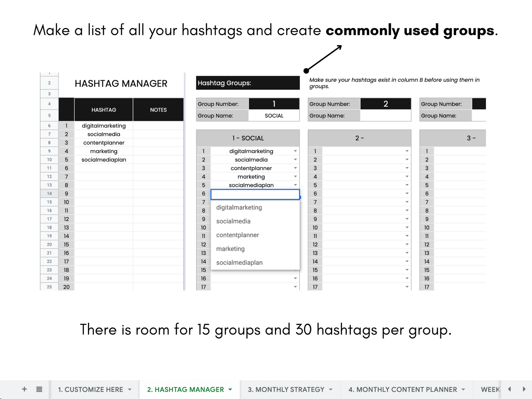Viewport: 532px width, 399px height.
Task: Switch to the 3. MONTHLY STRATEGY tab
Action: point(286,389)
